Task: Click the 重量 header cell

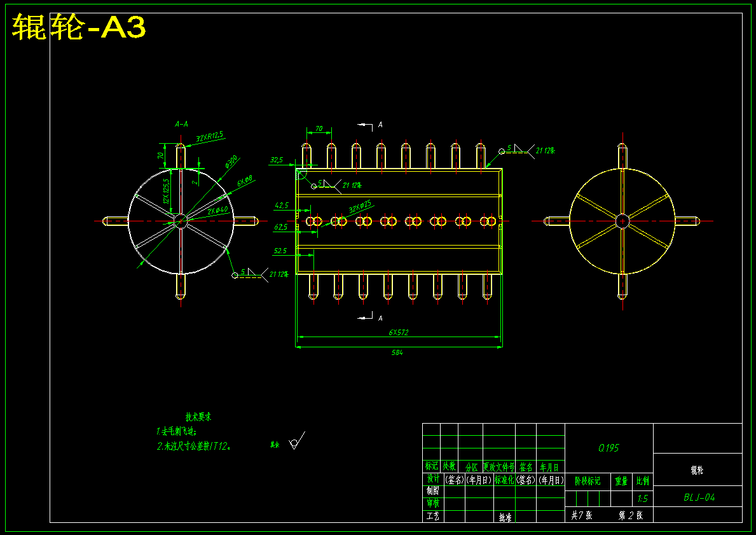Action: 621,481
